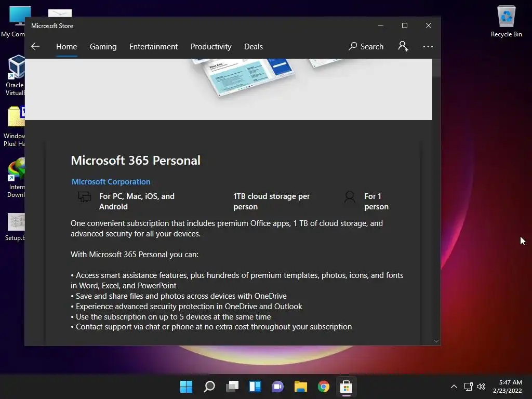Image resolution: width=532 pixels, height=399 pixels.
Task: Open the Entertainment tab
Action: tap(153, 46)
